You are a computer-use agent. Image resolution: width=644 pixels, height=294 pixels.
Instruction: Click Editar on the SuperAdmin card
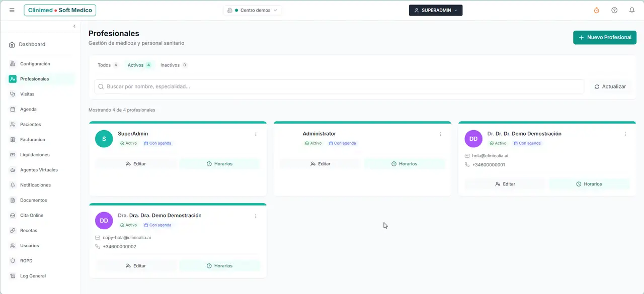coord(136,164)
